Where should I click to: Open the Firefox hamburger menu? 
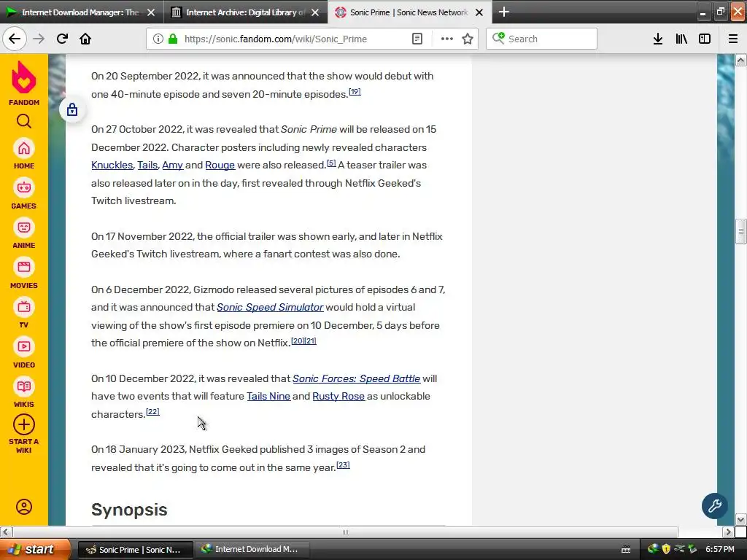pyautogui.click(x=733, y=39)
